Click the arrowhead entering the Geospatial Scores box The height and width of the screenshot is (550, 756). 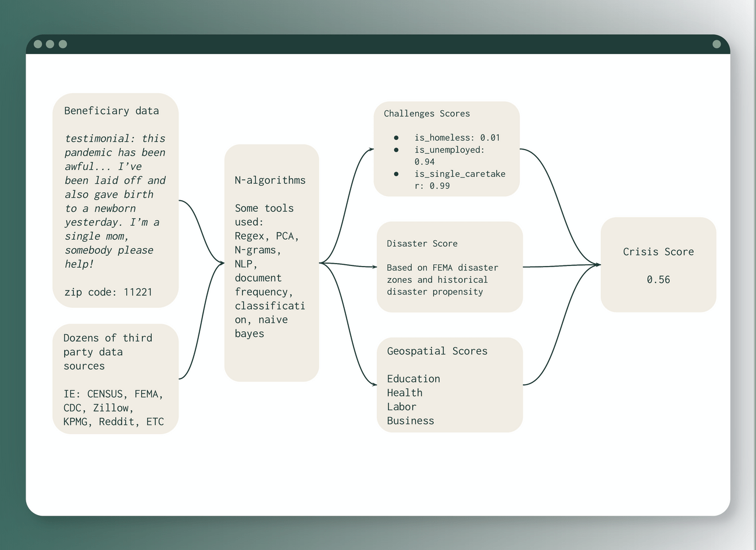tap(374, 384)
